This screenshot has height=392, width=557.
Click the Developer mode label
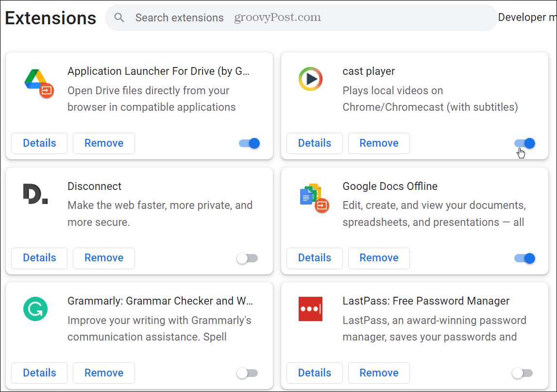[x=527, y=17]
